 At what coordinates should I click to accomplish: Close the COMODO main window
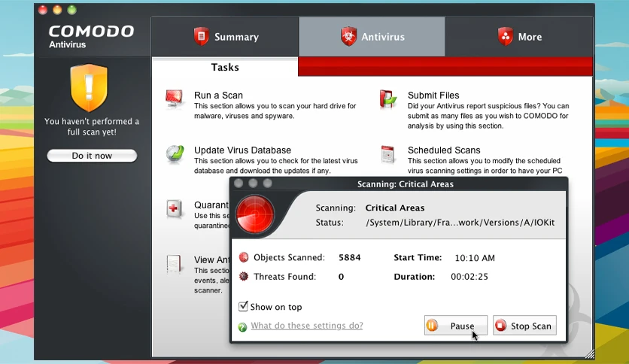click(43, 10)
